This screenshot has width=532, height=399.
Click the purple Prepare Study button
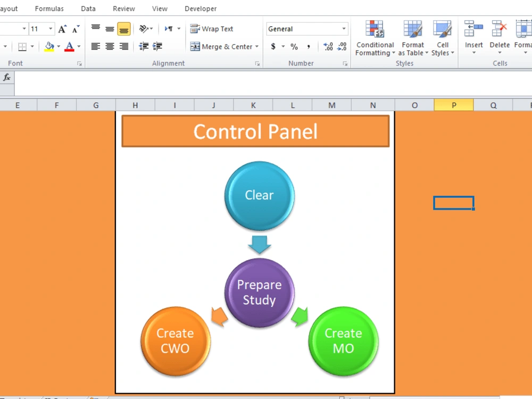260,293
